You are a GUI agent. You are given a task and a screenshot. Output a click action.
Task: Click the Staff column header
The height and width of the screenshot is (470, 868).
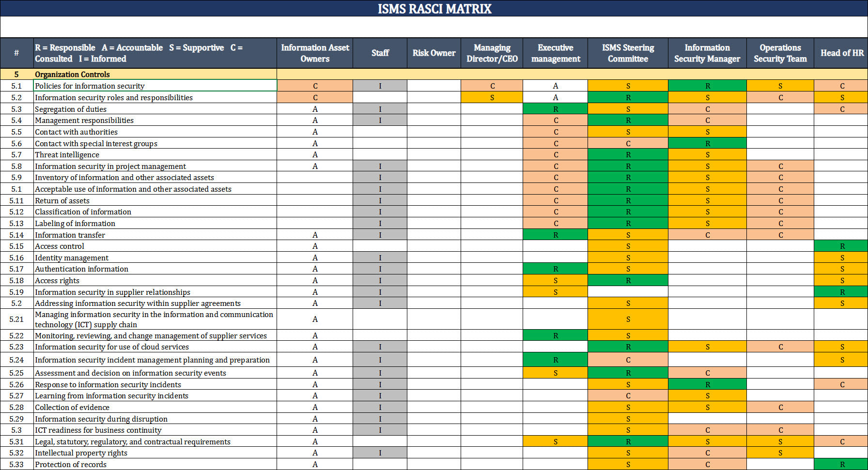click(x=380, y=53)
